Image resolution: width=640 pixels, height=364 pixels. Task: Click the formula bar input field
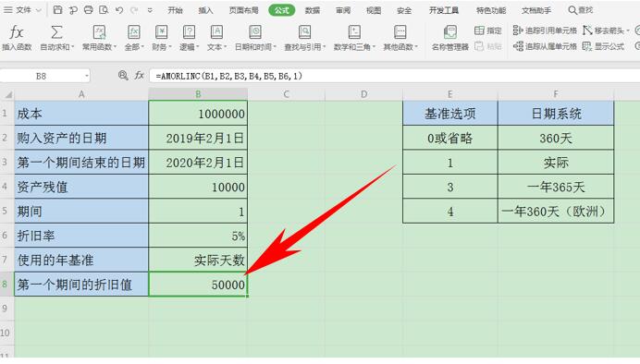coord(394,76)
